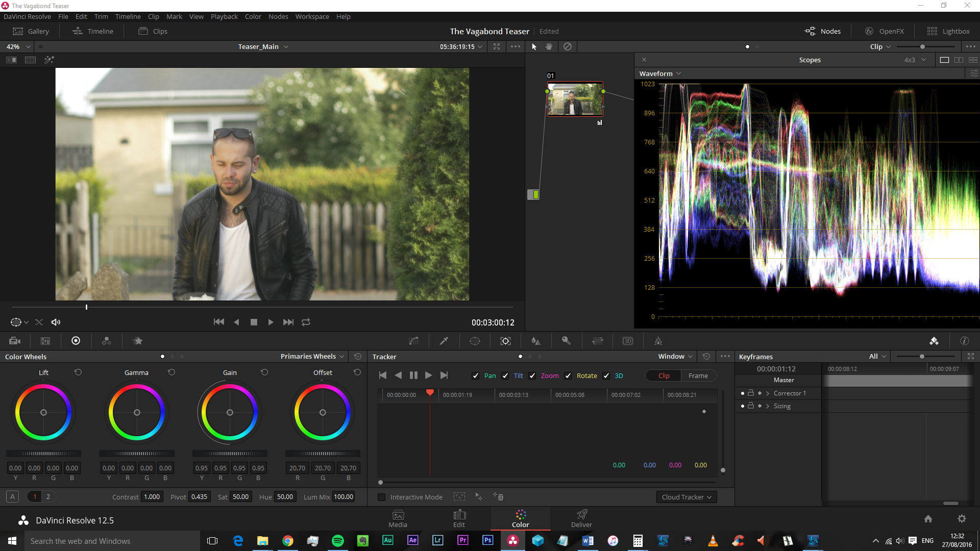The height and width of the screenshot is (551, 980).
Task: Switch to the Edit page
Action: (x=459, y=518)
